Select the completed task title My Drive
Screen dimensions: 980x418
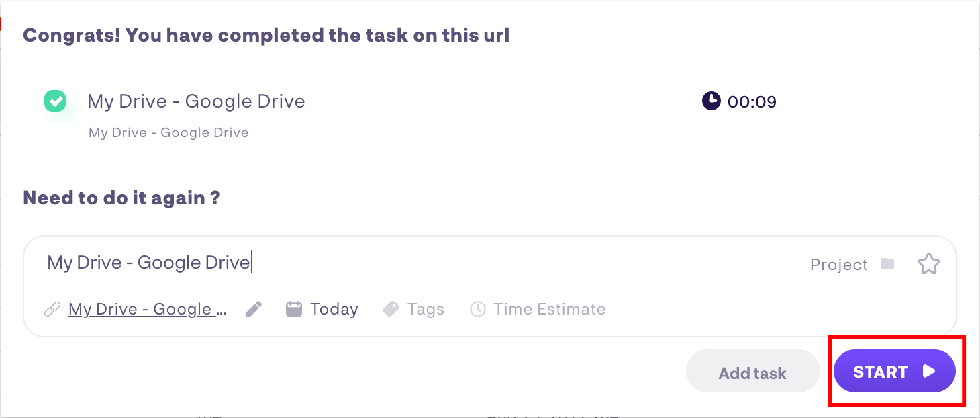[x=196, y=101]
